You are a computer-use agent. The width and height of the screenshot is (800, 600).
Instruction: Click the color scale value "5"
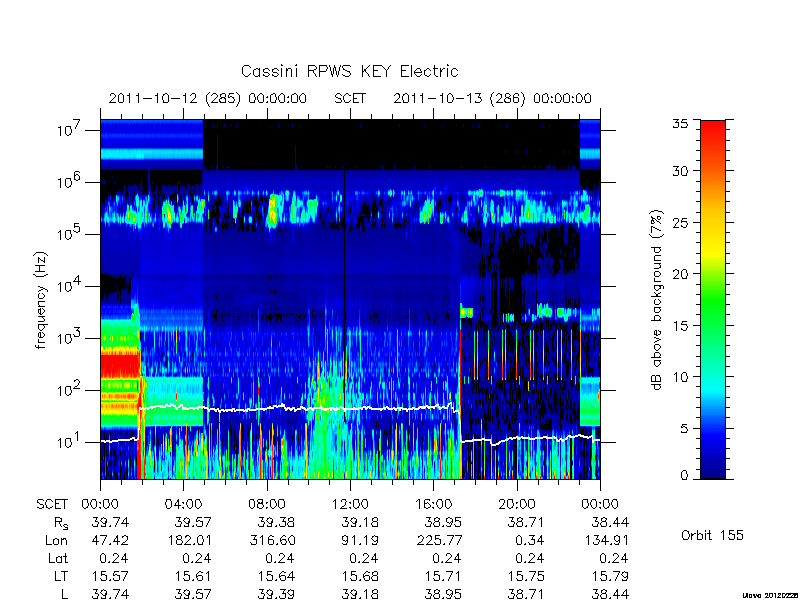pos(684,428)
